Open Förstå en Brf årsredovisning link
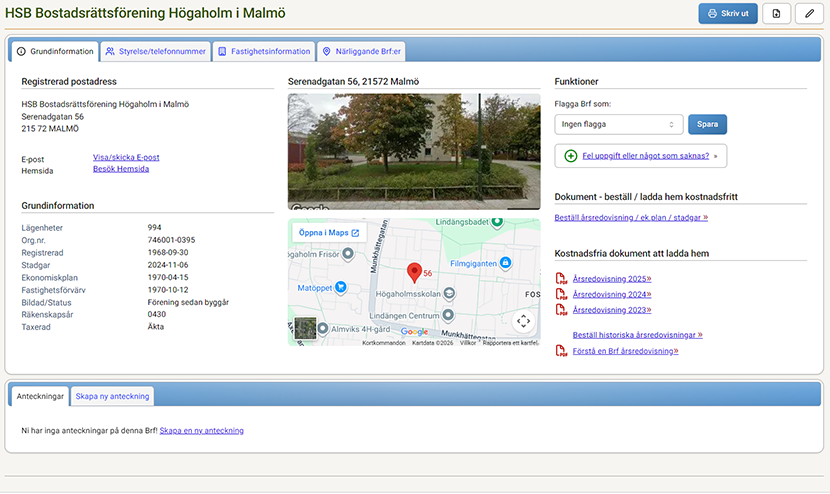The image size is (830, 494). coord(625,351)
